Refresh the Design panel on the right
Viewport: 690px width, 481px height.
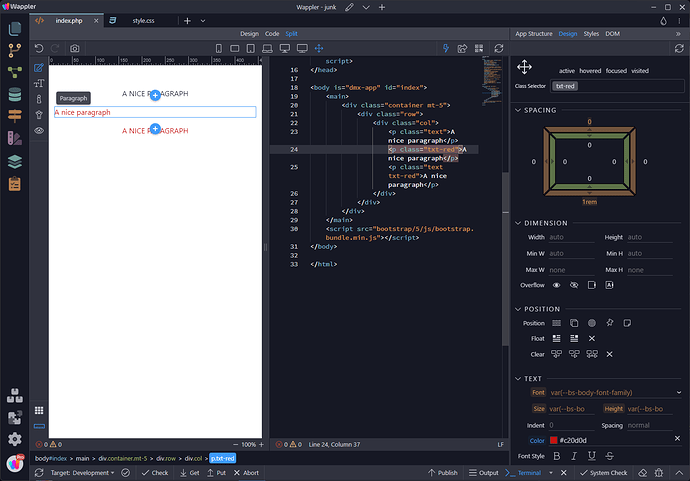(x=679, y=48)
